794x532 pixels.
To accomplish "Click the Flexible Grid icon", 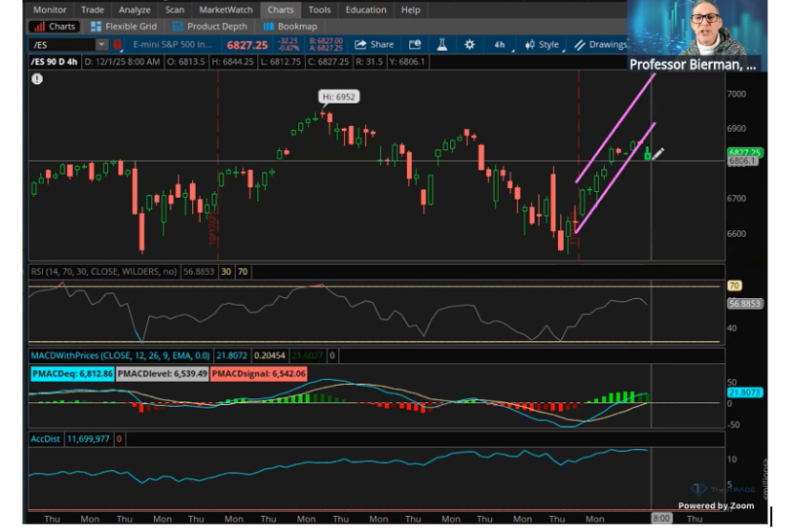I will (x=97, y=27).
